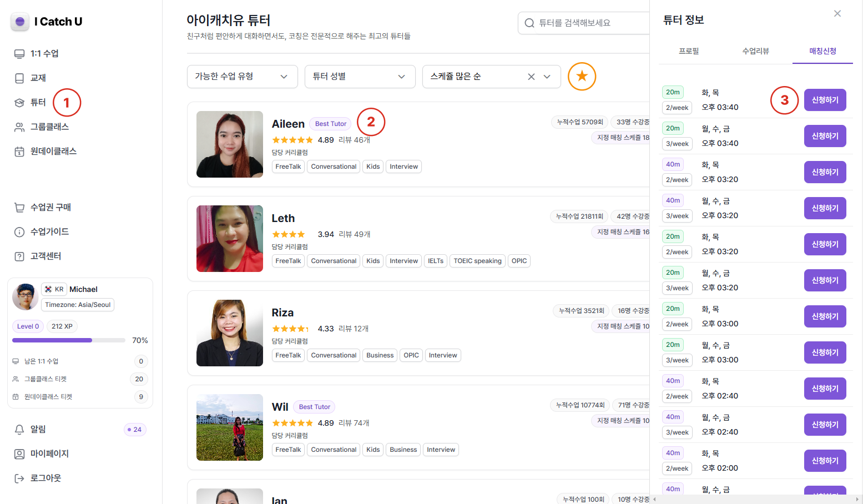863x504 pixels.
Task: Open 수업권 구매 cart item
Action: 43,208
